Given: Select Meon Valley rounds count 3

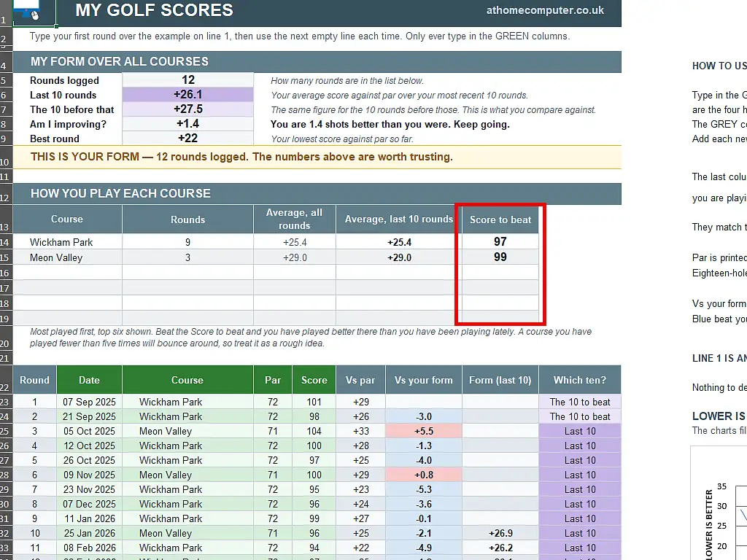Looking at the screenshot, I should coord(187,257).
